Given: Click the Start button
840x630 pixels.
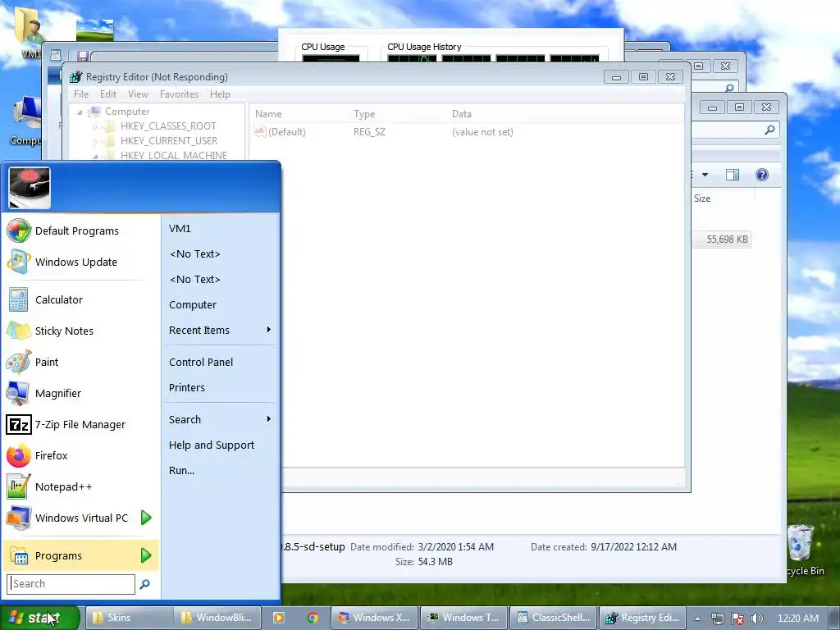Looking at the screenshot, I should tap(39, 618).
